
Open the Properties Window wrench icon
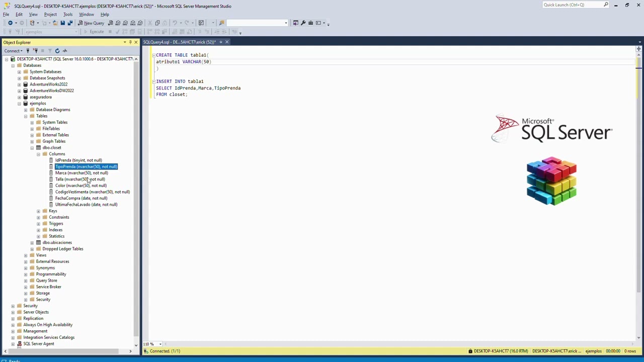coord(303,23)
